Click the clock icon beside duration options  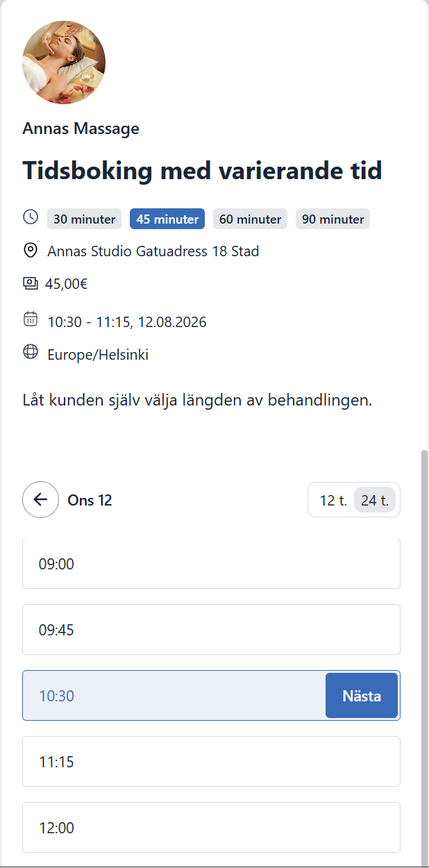pyautogui.click(x=31, y=217)
